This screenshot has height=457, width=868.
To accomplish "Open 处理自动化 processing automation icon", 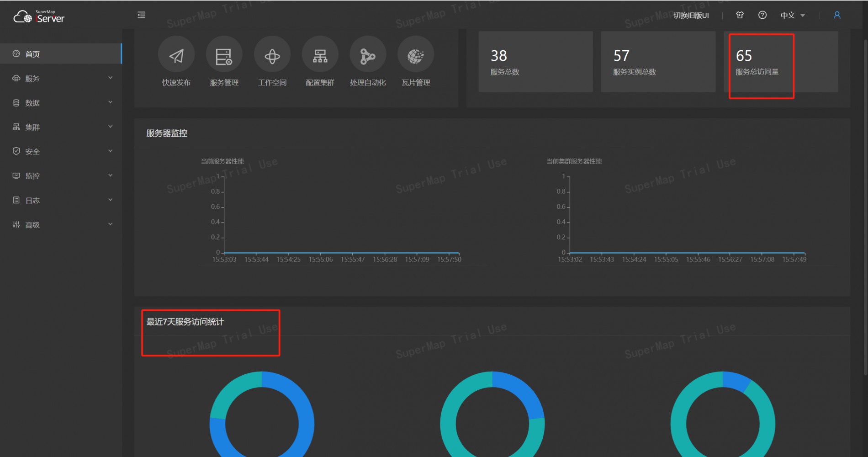I will [368, 55].
